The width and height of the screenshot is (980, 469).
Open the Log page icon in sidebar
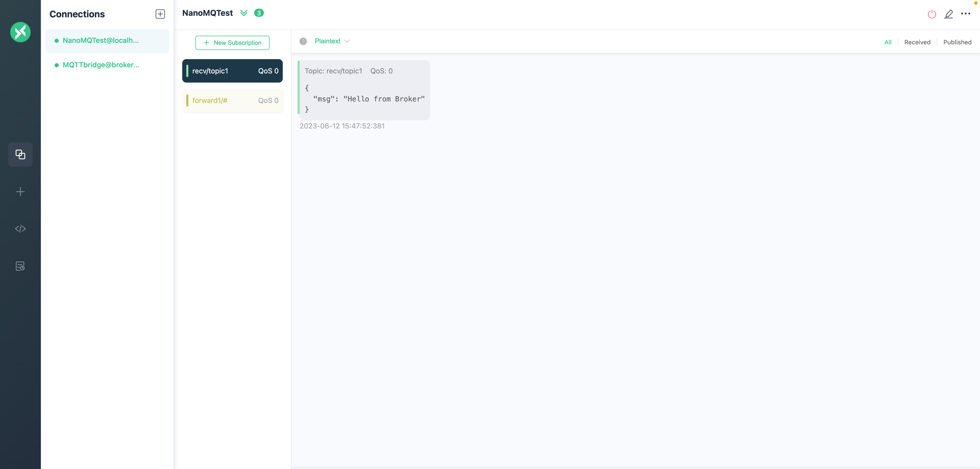pos(20,266)
